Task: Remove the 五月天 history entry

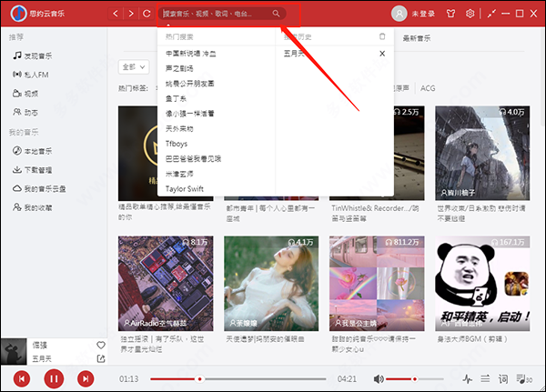Action: point(382,54)
